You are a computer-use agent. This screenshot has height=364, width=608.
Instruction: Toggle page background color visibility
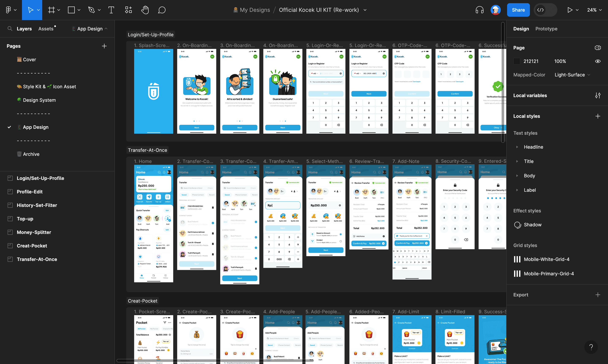click(598, 61)
